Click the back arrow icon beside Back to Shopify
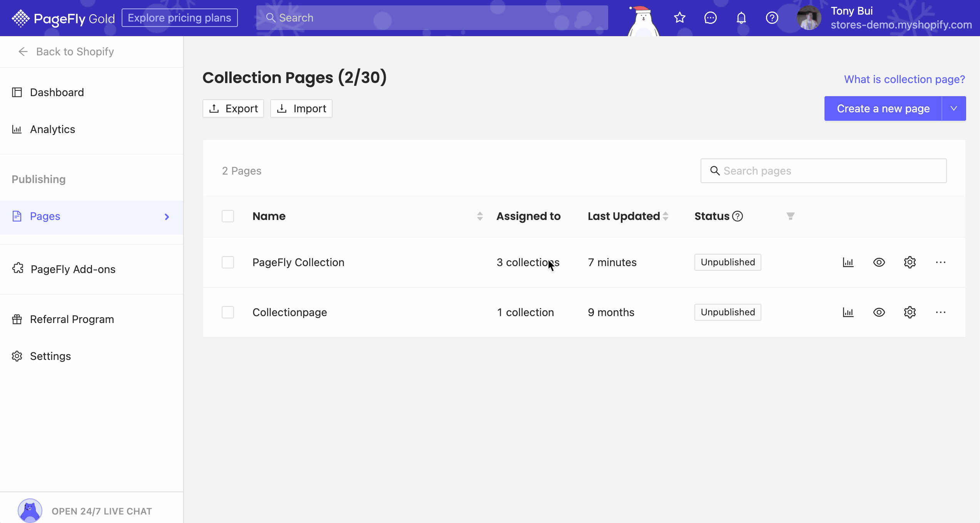This screenshot has height=523, width=980. [23, 52]
